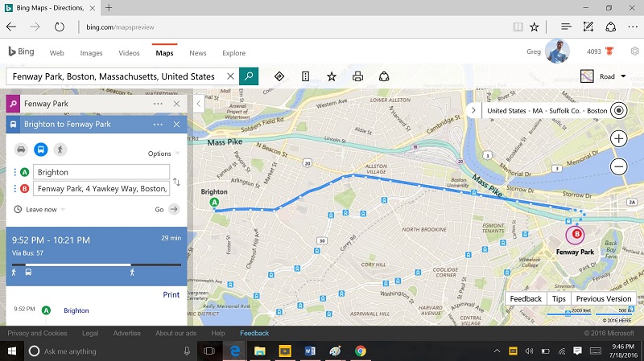Image resolution: width=644 pixels, height=361 pixels.
Task: Expand the location breadcrumb chevron
Action: coord(473,110)
